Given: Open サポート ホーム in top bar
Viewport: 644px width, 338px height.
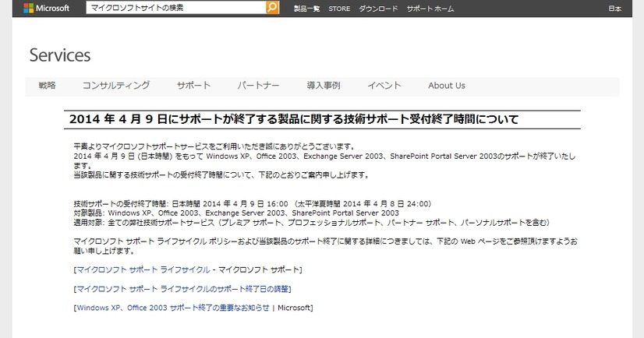Looking at the screenshot, I should click(x=430, y=9).
